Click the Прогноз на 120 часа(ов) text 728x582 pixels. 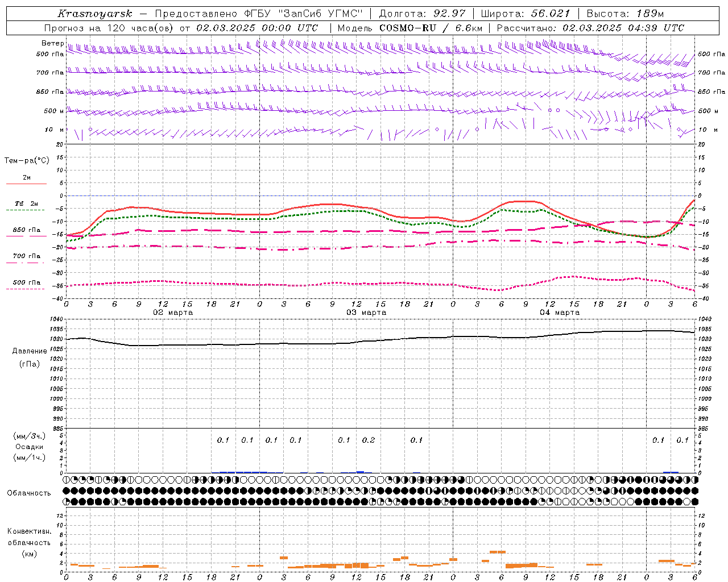tap(110, 28)
